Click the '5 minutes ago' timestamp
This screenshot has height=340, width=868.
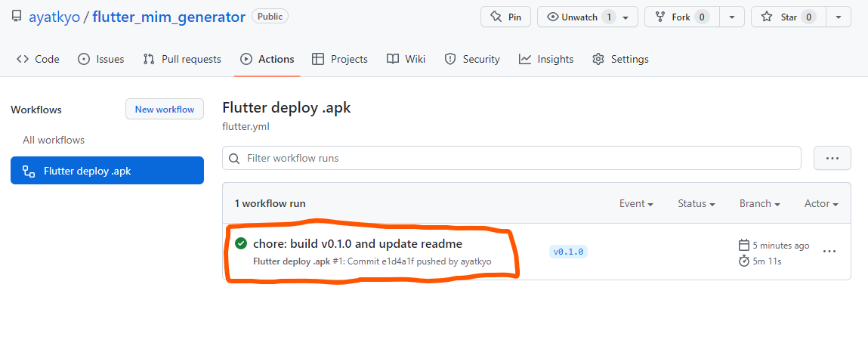pyautogui.click(x=780, y=246)
